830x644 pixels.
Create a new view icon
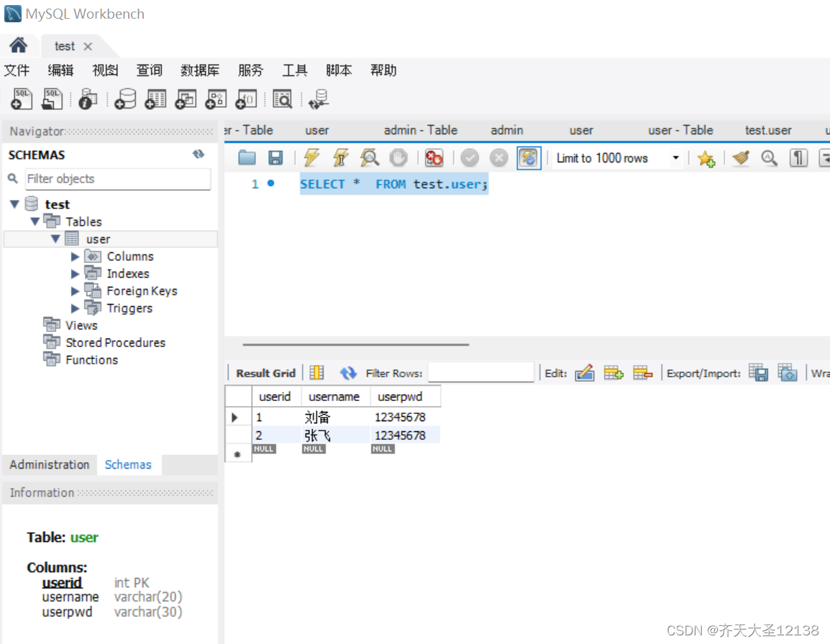(x=186, y=99)
